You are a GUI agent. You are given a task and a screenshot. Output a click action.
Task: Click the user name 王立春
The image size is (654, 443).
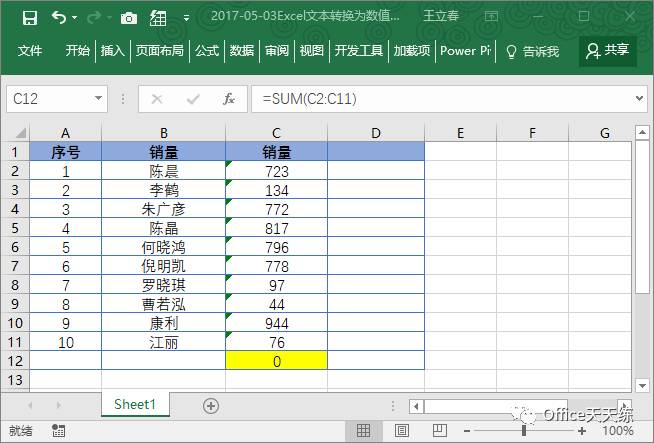[441, 16]
